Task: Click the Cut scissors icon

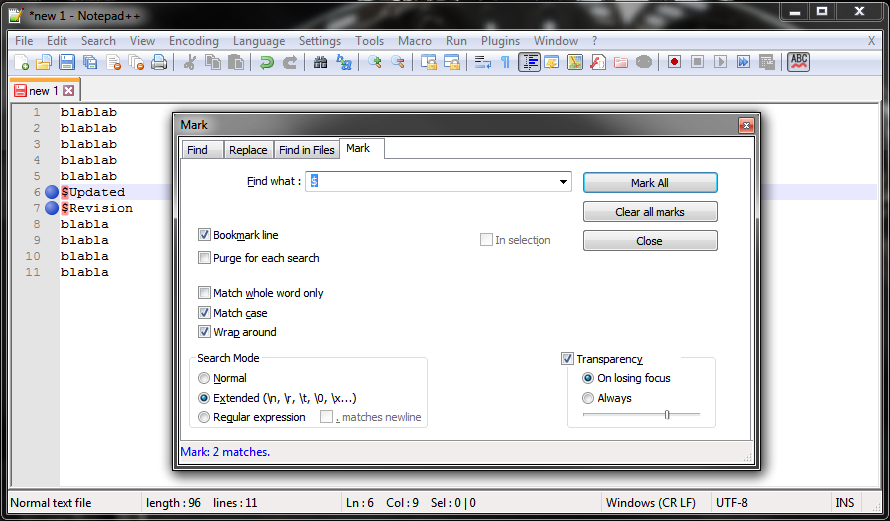Action: click(190, 62)
